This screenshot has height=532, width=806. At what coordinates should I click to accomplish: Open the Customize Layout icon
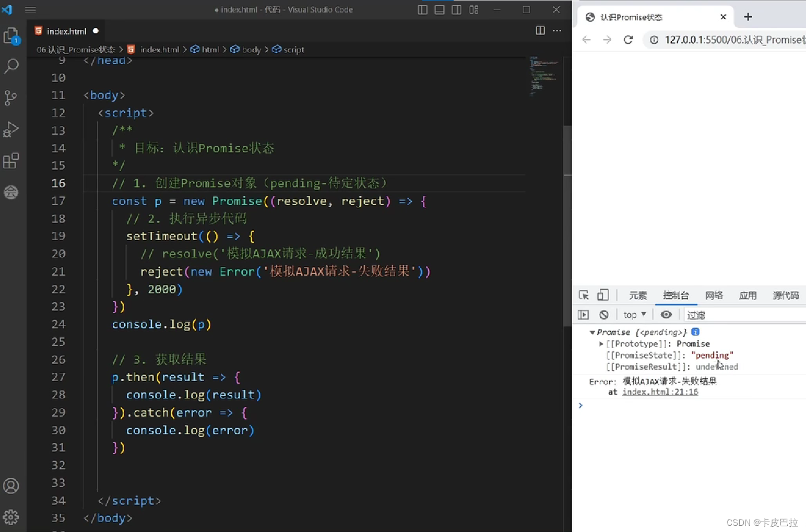(x=473, y=10)
